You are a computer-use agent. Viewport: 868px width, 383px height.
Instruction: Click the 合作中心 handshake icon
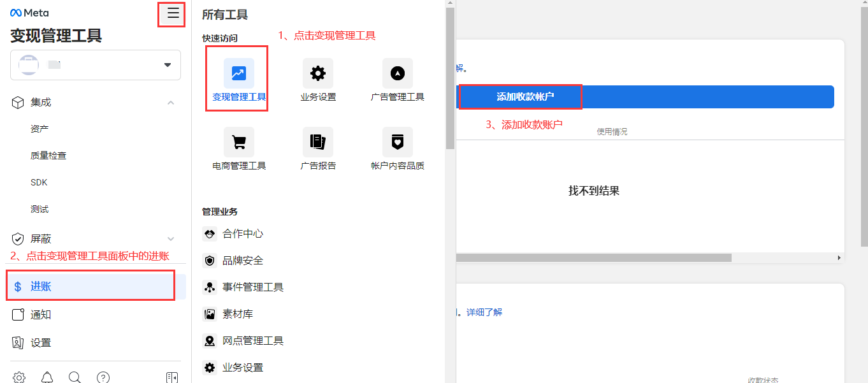(x=210, y=234)
